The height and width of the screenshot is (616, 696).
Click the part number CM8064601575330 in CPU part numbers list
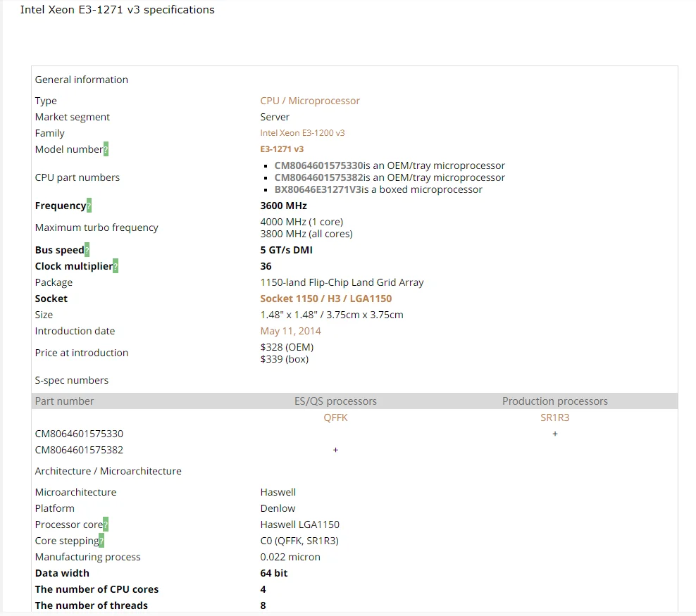click(x=318, y=165)
